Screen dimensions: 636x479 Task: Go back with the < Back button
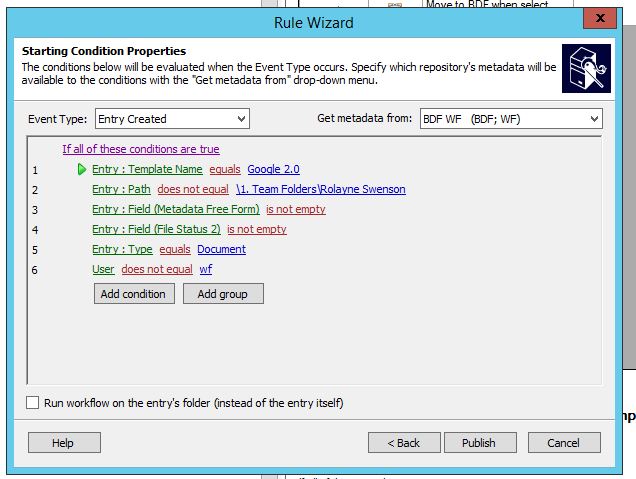[x=404, y=442]
